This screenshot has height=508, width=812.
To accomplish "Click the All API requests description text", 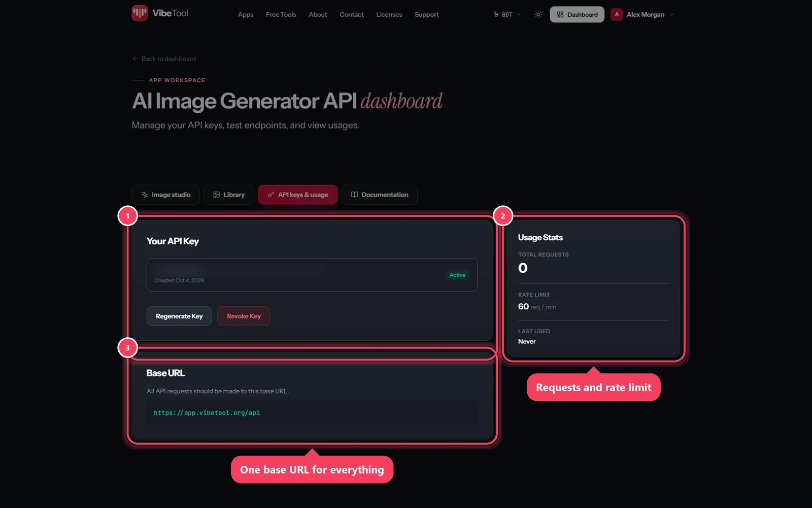I will coord(218,391).
